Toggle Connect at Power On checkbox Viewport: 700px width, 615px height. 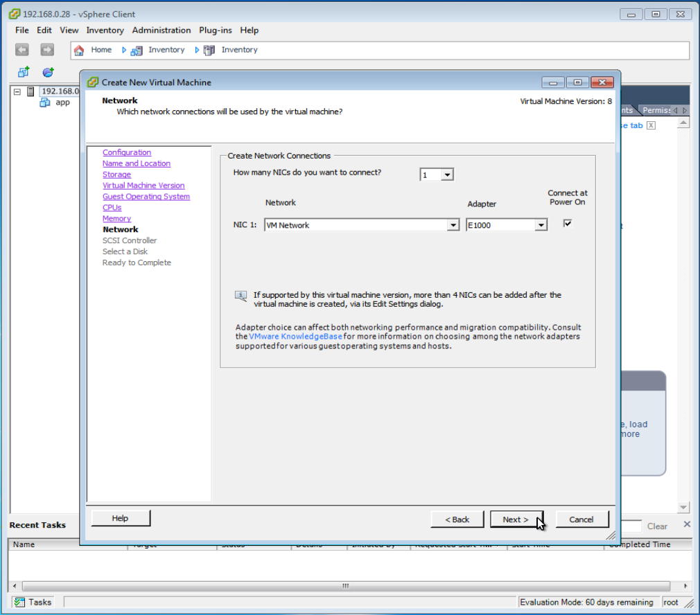point(568,224)
